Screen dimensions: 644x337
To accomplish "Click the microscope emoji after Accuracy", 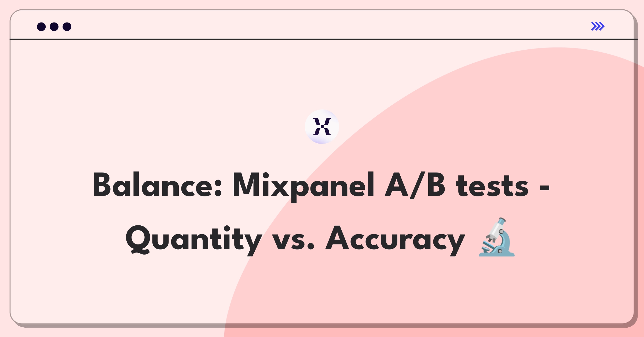I will 497,237.
